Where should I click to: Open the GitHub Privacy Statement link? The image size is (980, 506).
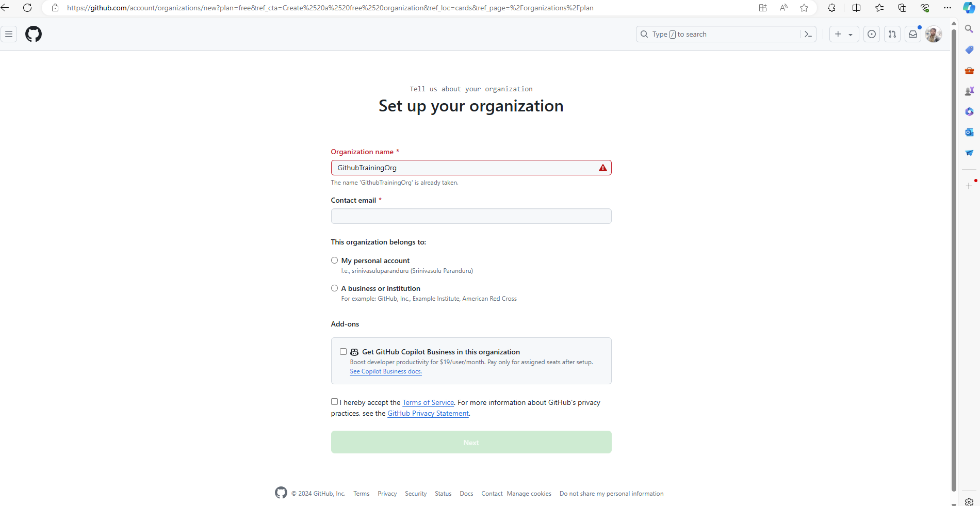428,413
